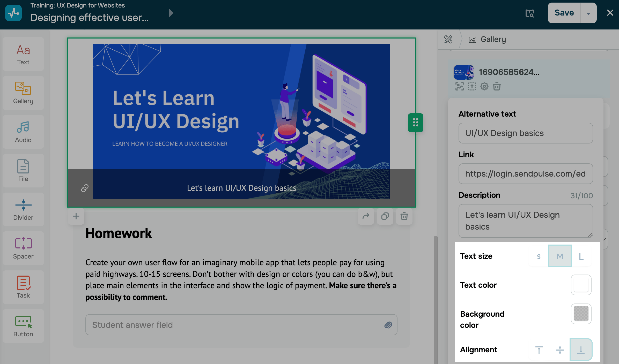Align caption to the top
This screenshot has width=619, height=364.
click(x=539, y=350)
